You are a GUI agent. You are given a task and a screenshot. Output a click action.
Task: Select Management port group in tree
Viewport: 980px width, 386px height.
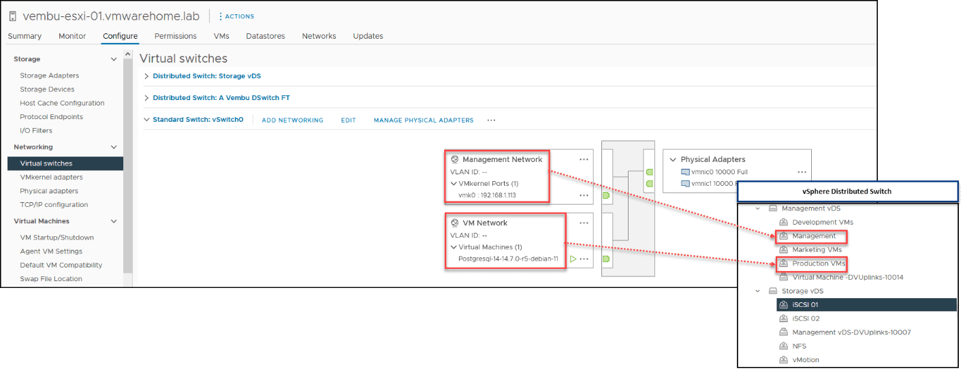pos(814,236)
